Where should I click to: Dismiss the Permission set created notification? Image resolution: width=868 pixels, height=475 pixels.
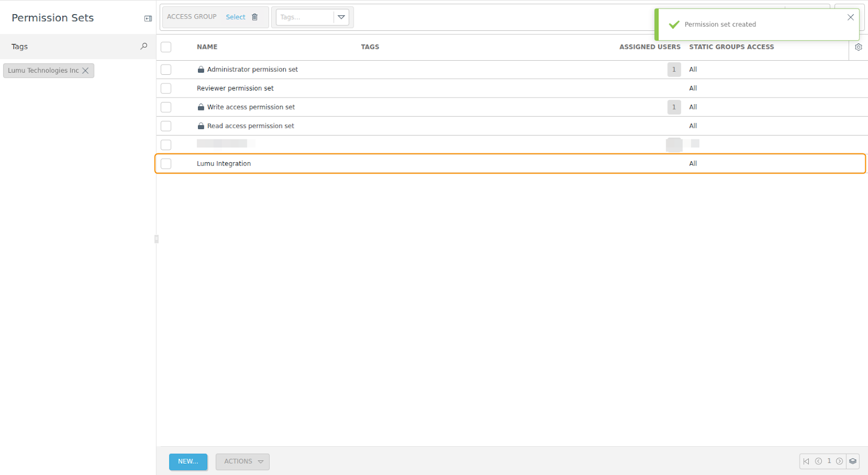850,17
